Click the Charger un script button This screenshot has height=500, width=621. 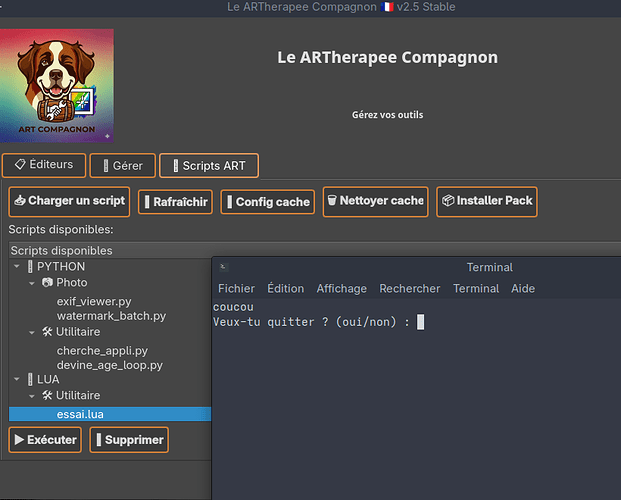pos(69,202)
